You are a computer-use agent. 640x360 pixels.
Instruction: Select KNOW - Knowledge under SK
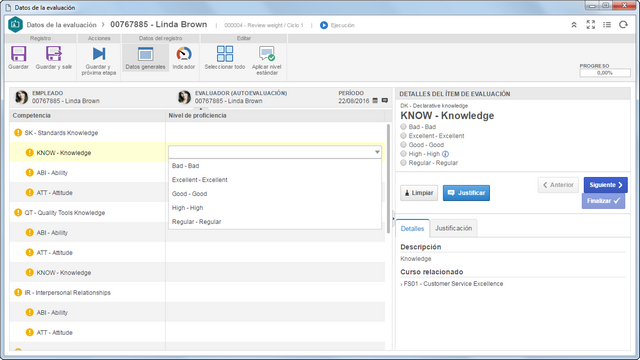[87, 153]
